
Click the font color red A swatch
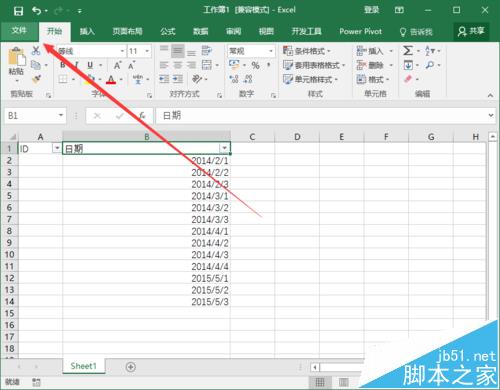pyautogui.click(x=111, y=80)
